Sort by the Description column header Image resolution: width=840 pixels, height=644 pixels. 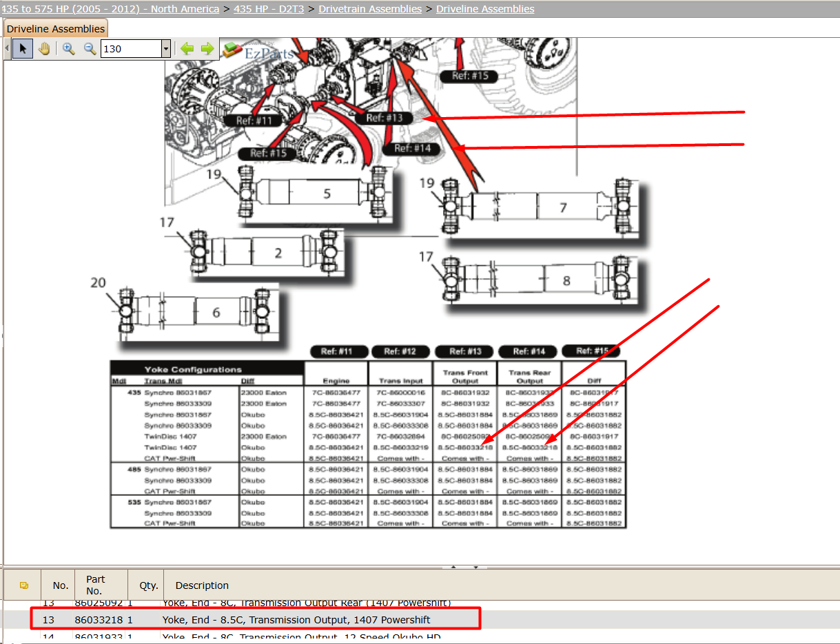click(202, 585)
